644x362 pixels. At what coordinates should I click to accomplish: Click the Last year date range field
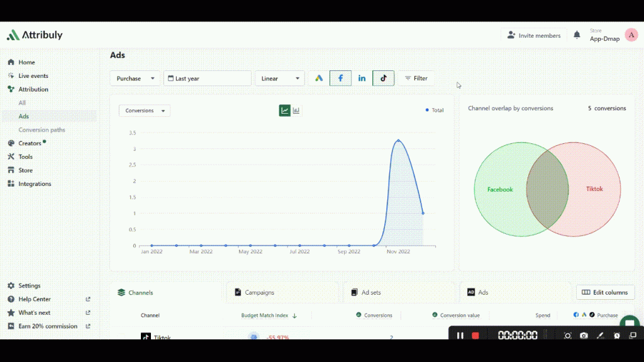(207, 79)
